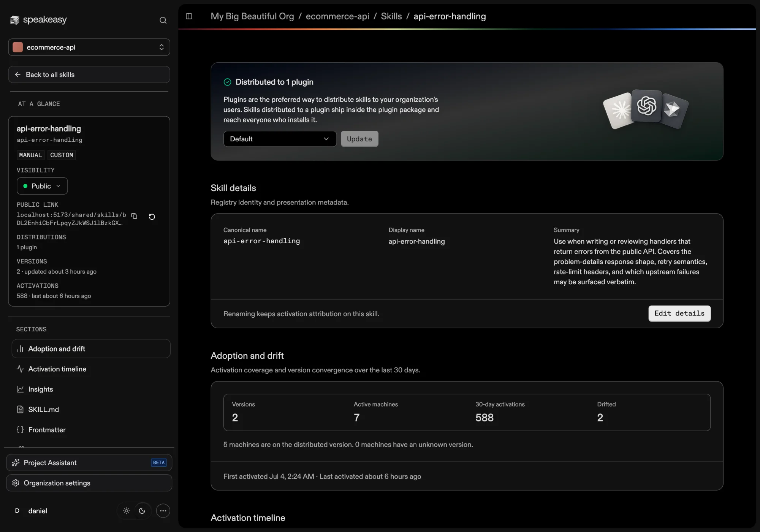Click the api-error-handling sidebar title

[x=49, y=129]
